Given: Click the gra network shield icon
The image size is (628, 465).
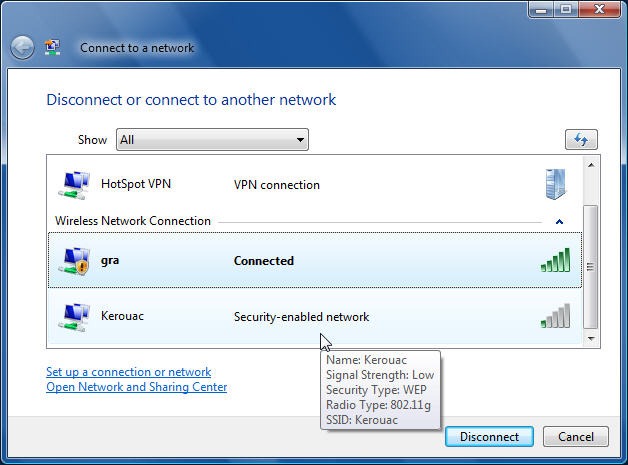Looking at the screenshot, I should click(74, 261).
